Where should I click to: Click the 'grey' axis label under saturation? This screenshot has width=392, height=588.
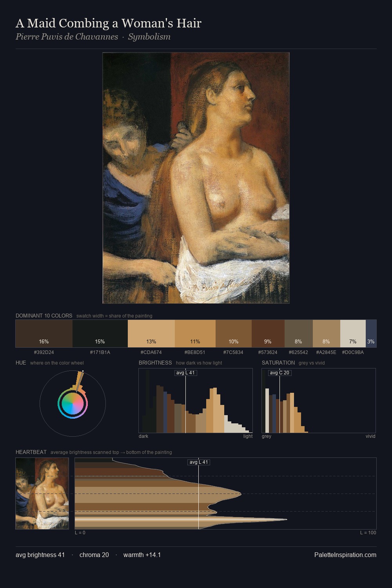point(267,436)
